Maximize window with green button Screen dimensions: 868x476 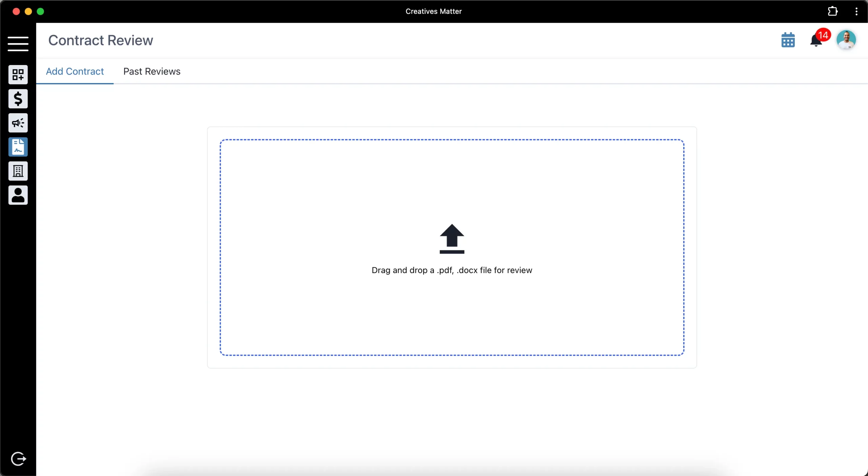point(40,12)
